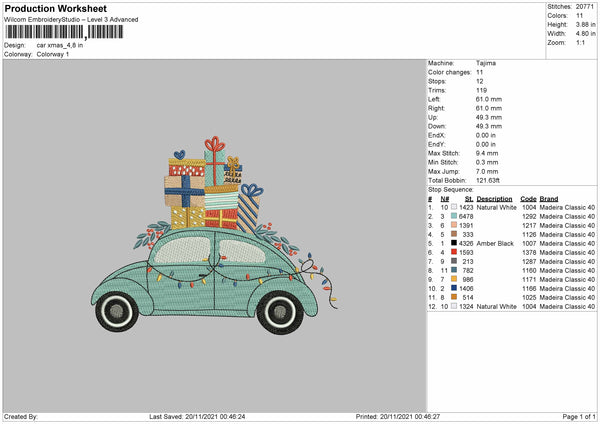Select the peach swatch in stop 3

coord(455,225)
